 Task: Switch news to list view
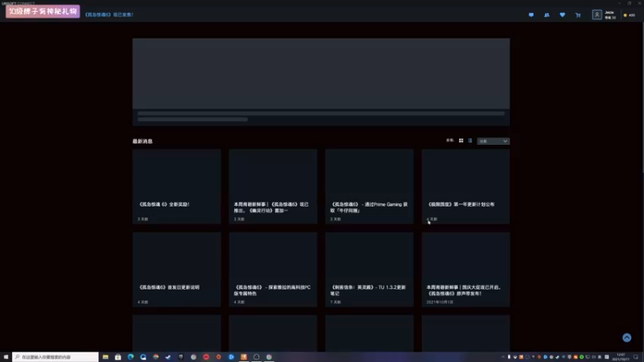[470, 141]
